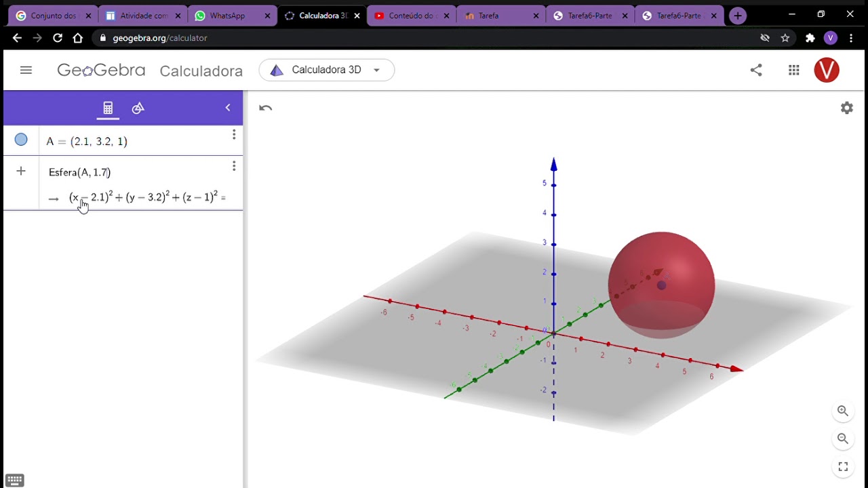
Task: Collapse the algebra panel with arrow
Action: [228, 108]
